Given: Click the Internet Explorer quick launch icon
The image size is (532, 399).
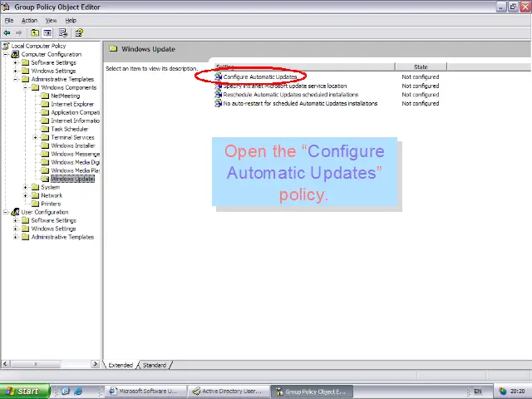Looking at the screenshot, I should tap(78, 391).
